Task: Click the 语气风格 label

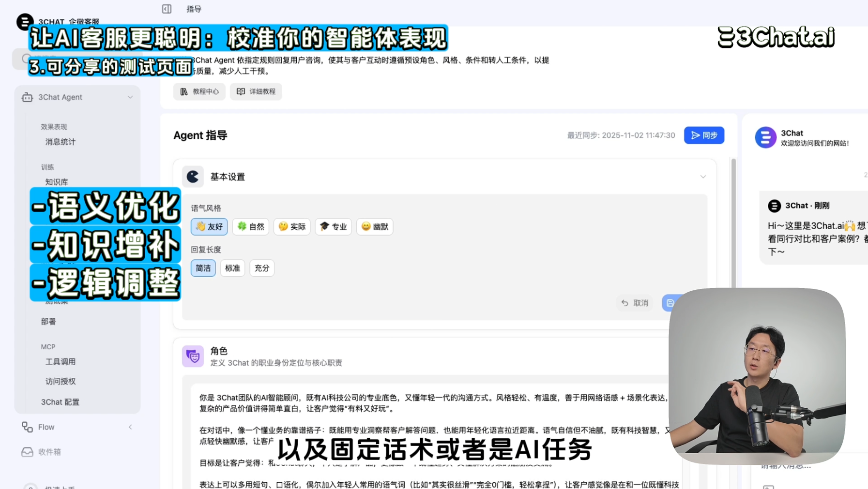Action: (206, 208)
